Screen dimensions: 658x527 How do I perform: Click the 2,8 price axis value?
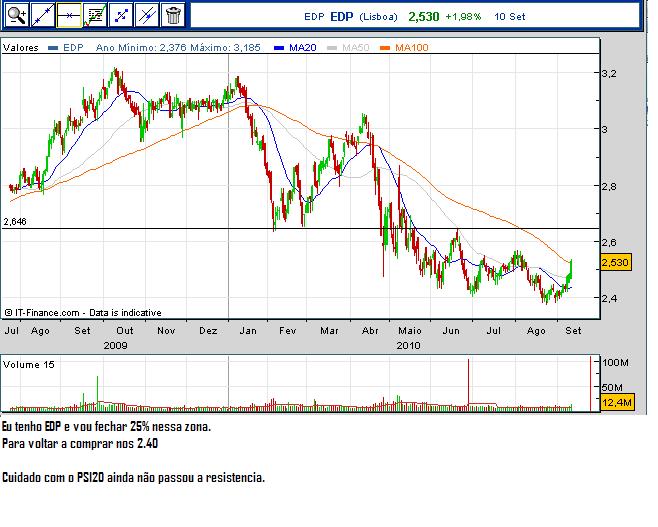pos(609,186)
